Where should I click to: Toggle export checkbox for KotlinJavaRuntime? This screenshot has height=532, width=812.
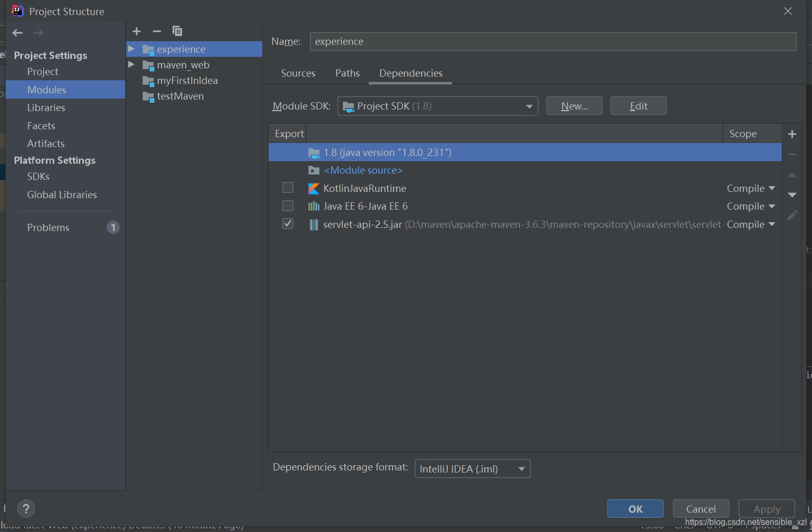tap(288, 188)
